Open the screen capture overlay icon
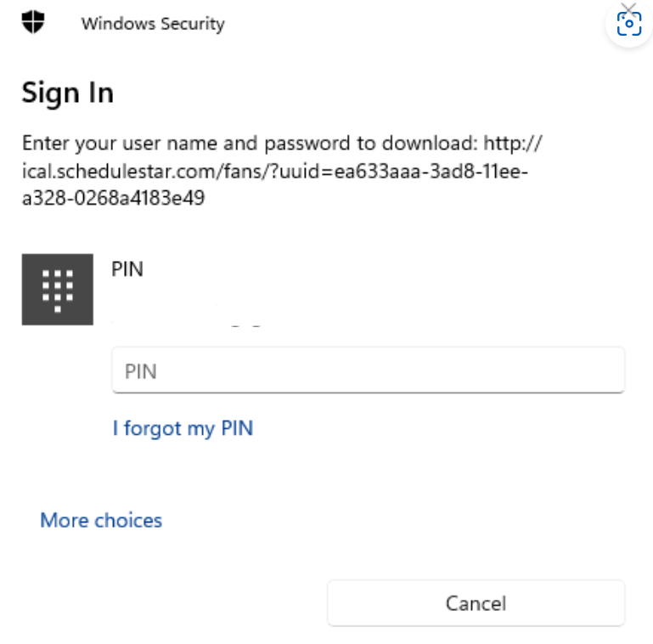The height and width of the screenshot is (644, 653). [629, 24]
